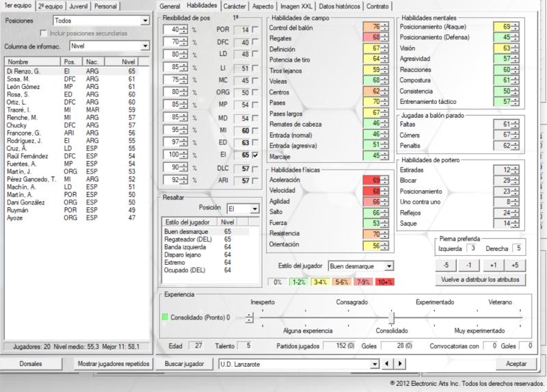Click the Experiencia slider handle
The height and width of the screenshot is (392, 547).
[x=391, y=317]
